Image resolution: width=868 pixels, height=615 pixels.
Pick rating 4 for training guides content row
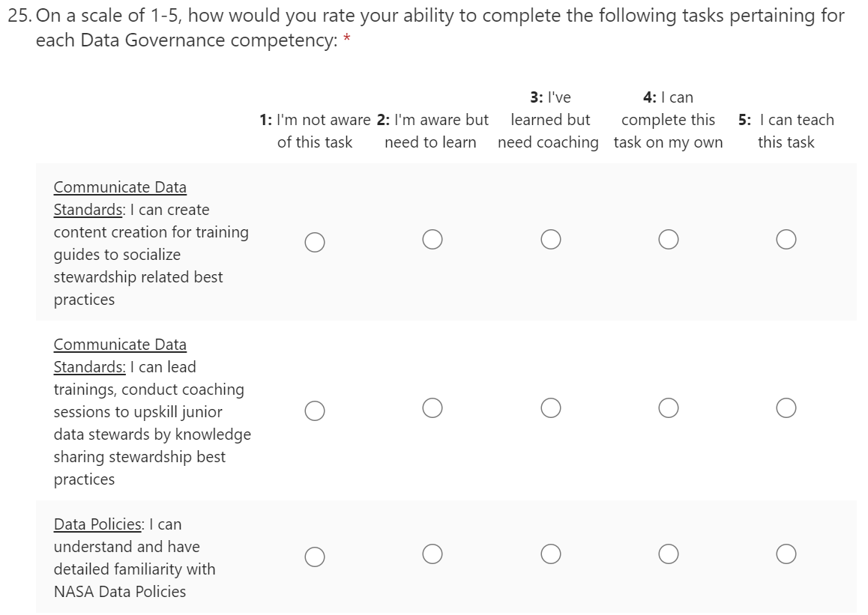669,239
